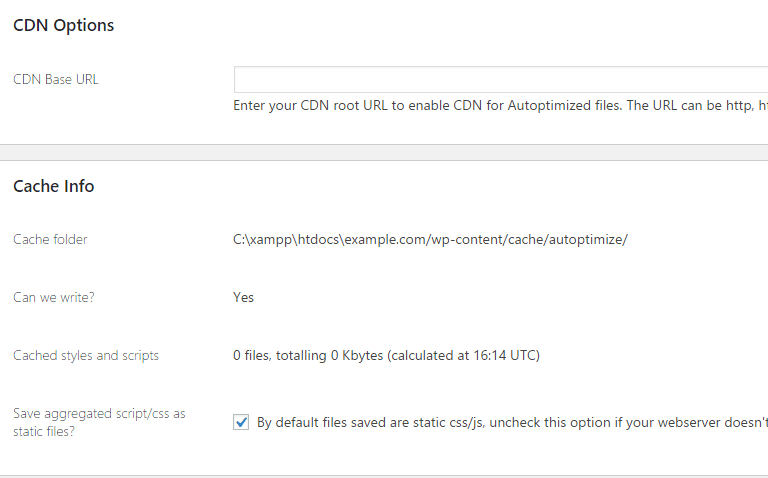The width and height of the screenshot is (768, 478).
Task: Click the '0 files, totalling 0 Kbytes' text
Action: [x=308, y=356]
